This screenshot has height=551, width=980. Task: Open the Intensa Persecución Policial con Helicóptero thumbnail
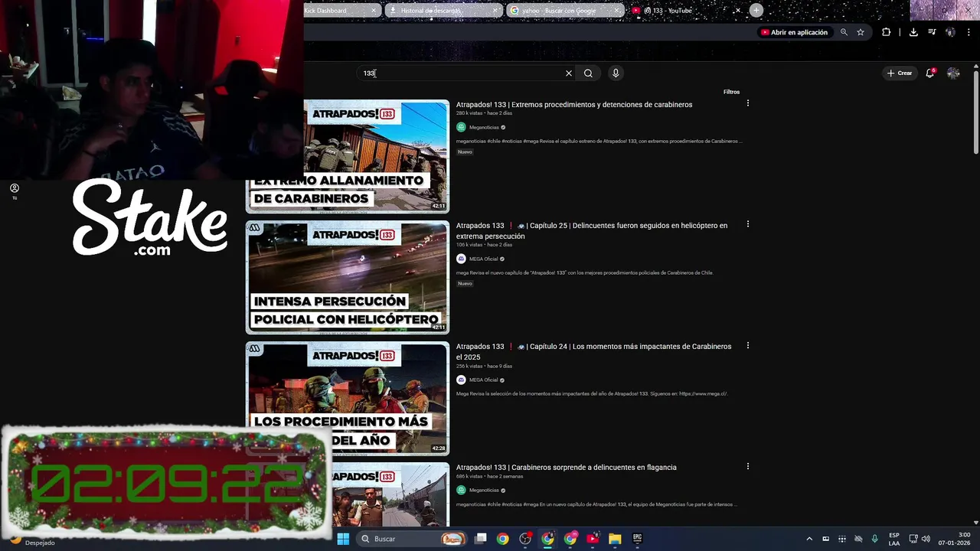point(348,277)
